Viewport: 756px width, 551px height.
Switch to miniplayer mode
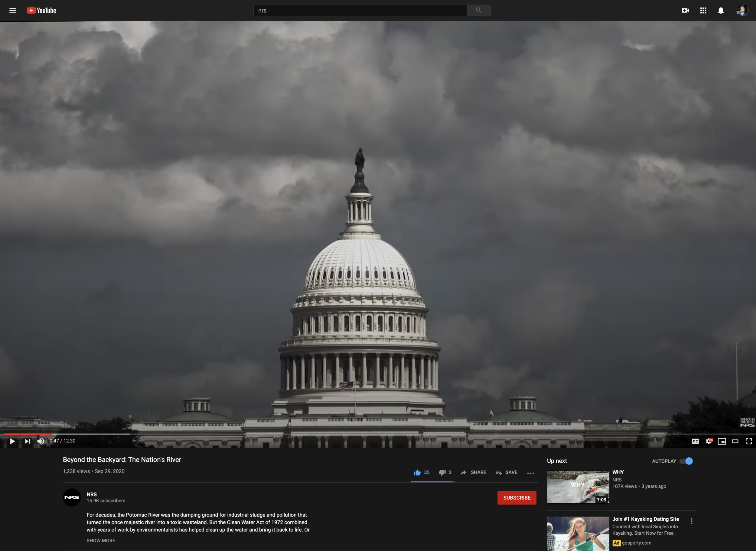click(x=722, y=441)
